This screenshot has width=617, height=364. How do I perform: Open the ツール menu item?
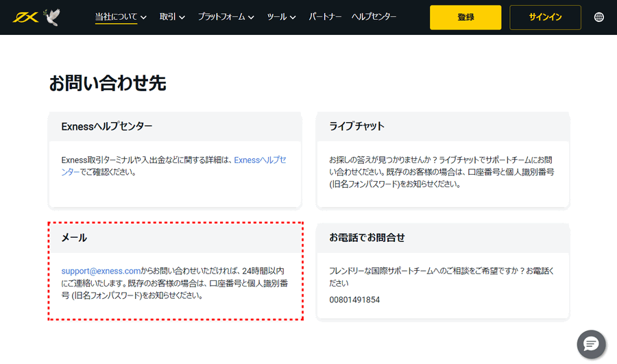[x=277, y=17]
